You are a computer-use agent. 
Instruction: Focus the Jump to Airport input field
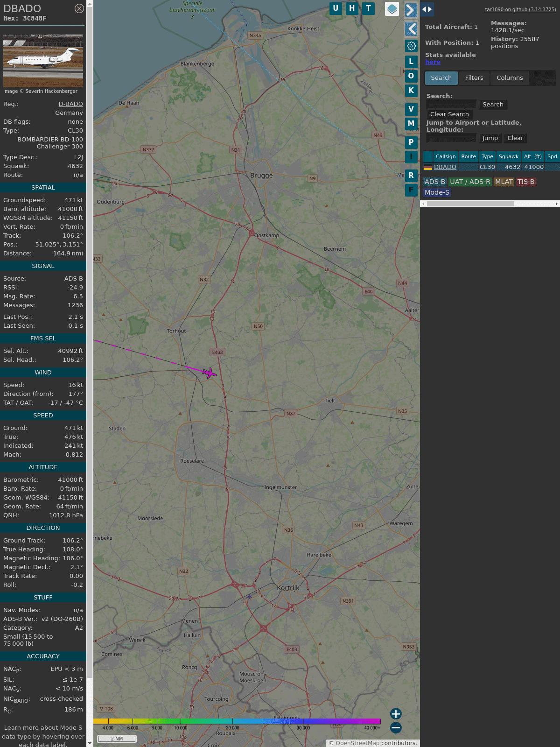[x=451, y=138]
